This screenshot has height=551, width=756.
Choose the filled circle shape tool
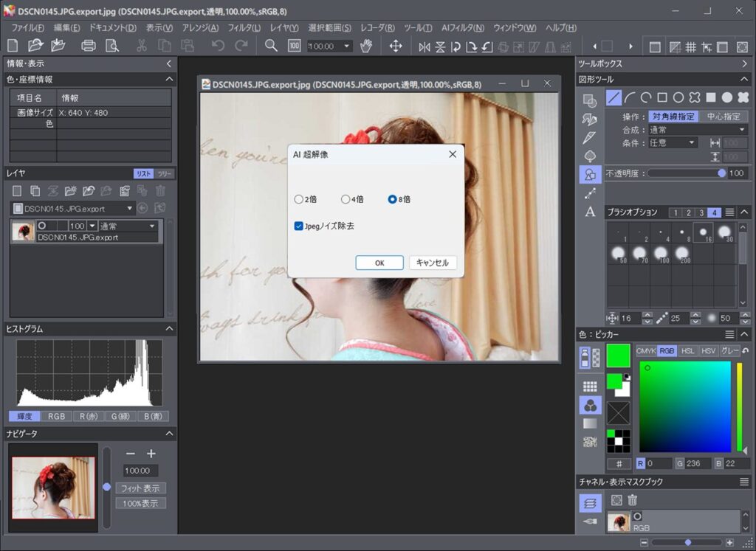[x=726, y=97]
